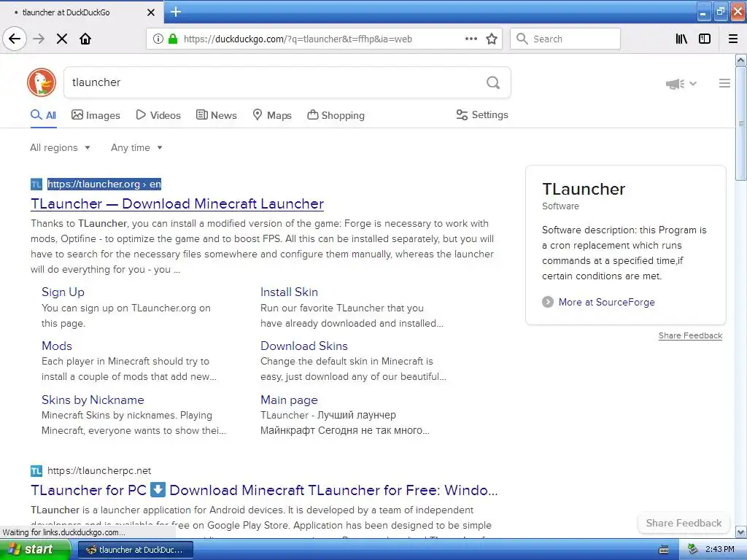747x560 pixels.
Task: Open the Firefox hamburger menu
Action: (x=733, y=39)
